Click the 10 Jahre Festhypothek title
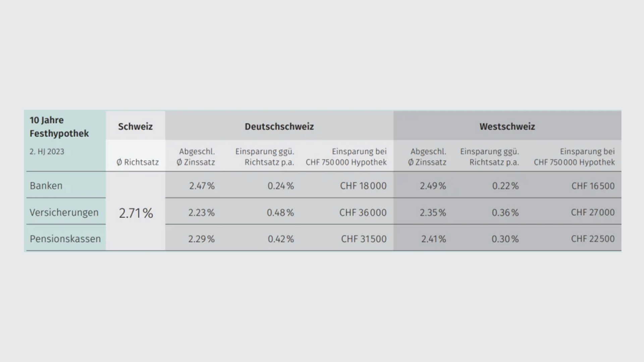This screenshot has width=644, height=362. click(x=59, y=127)
